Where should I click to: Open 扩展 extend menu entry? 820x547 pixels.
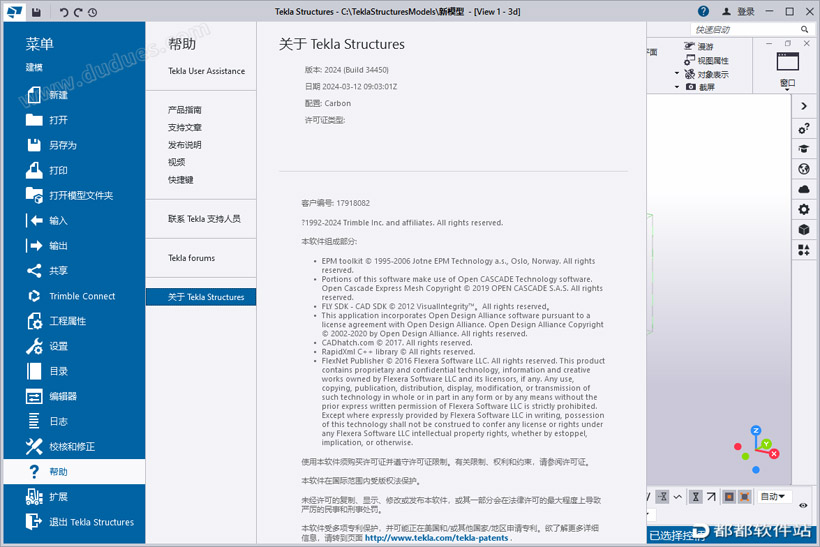[74, 496]
